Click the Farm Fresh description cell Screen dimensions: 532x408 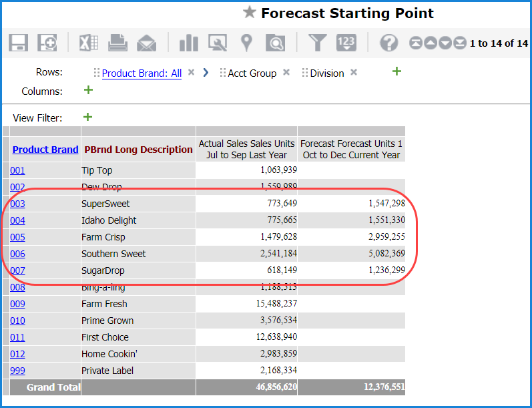pos(138,304)
